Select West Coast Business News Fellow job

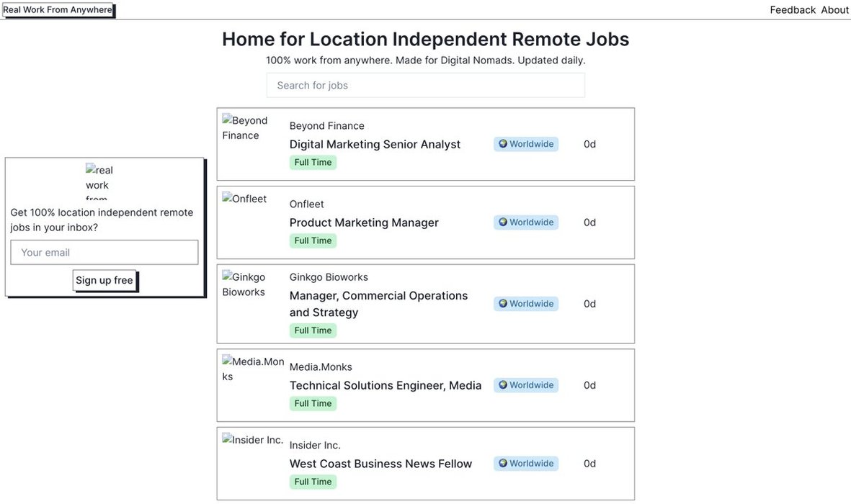[x=380, y=464]
